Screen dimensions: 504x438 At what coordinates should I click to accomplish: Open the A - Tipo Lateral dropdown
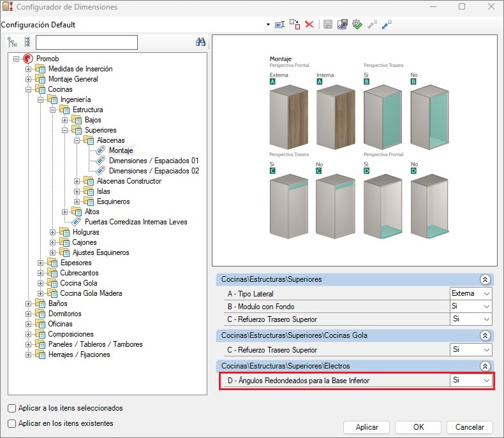[x=487, y=293]
